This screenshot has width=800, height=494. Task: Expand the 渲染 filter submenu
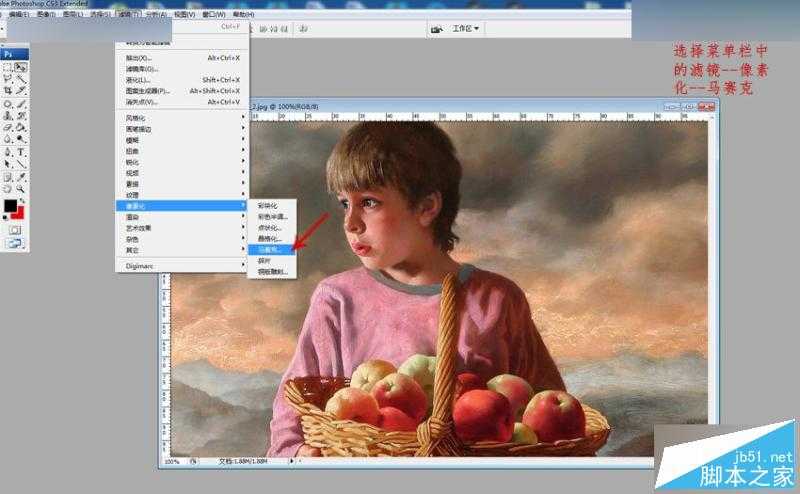click(182, 217)
